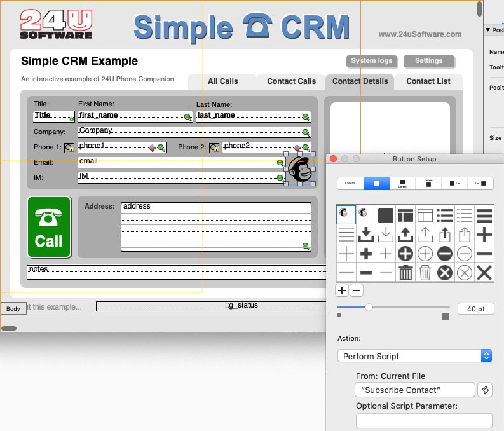Pick the bold three-bar menu icon

[x=484, y=215]
